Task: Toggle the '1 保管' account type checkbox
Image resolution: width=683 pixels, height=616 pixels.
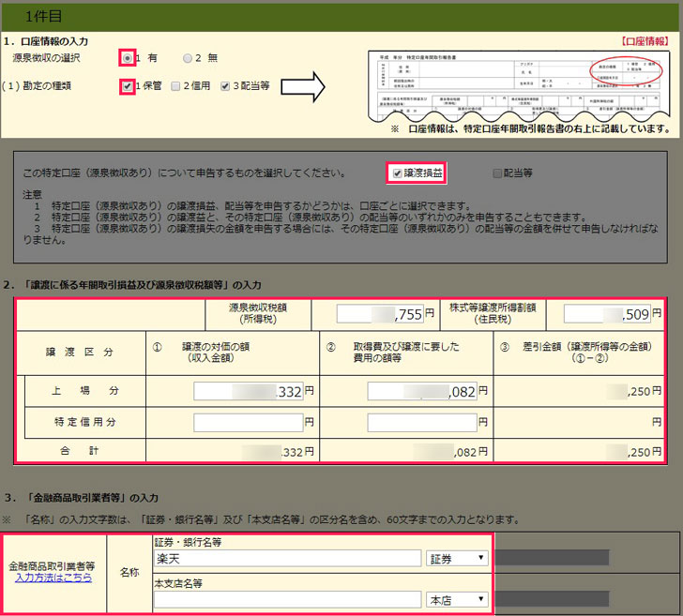Action: click(128, 86)
